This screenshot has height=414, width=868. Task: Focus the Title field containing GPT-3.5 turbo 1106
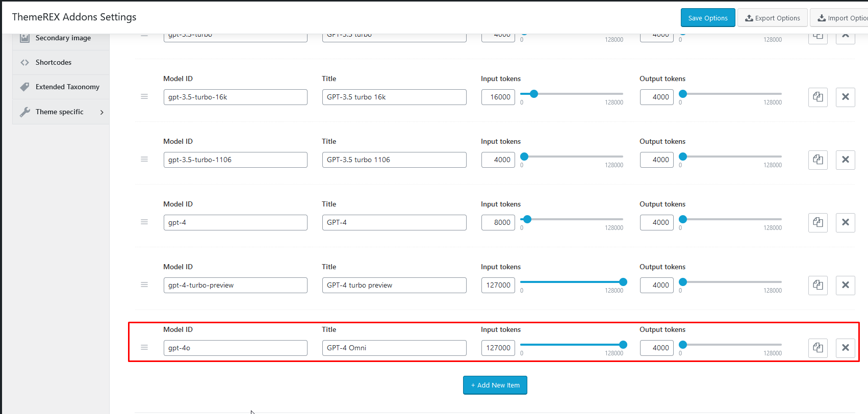[x=394, y=160]
